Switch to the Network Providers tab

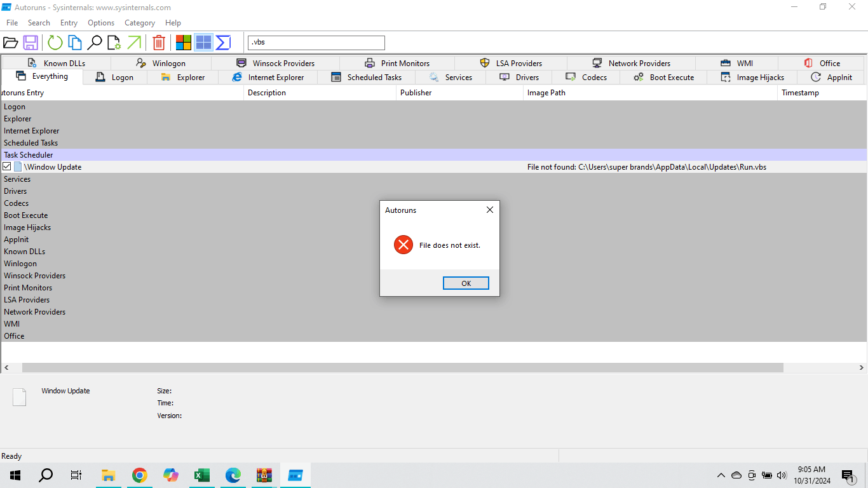(x=631, y=63)
